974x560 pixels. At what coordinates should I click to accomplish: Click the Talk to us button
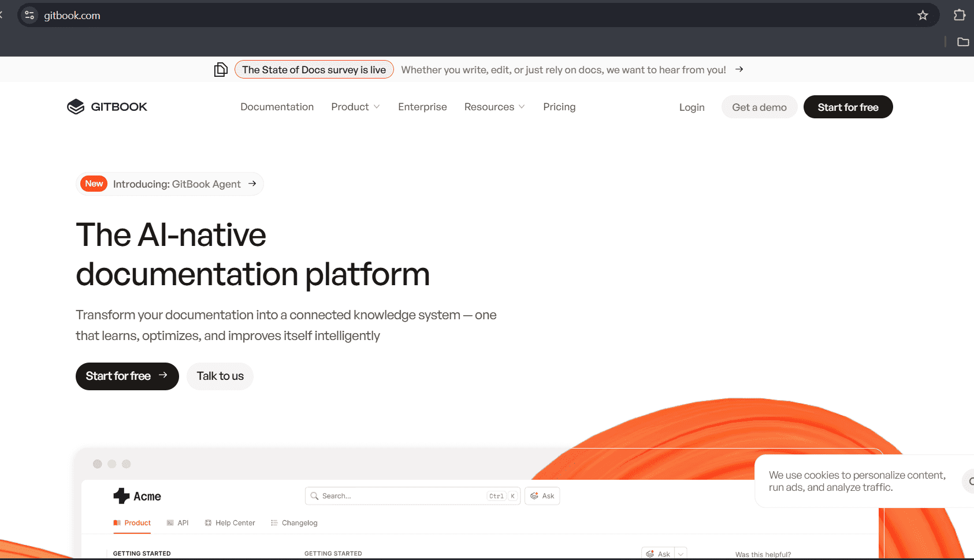220,376
